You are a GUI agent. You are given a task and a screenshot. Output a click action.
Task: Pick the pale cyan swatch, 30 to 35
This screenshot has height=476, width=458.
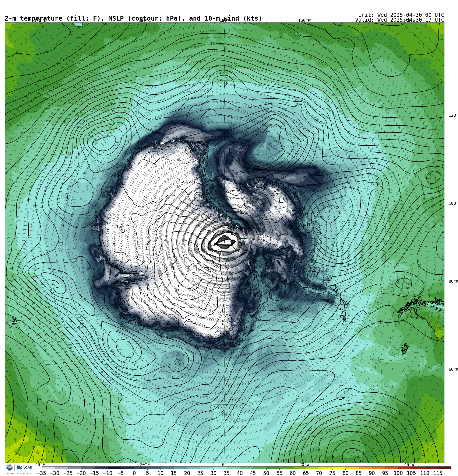(220, 468)
